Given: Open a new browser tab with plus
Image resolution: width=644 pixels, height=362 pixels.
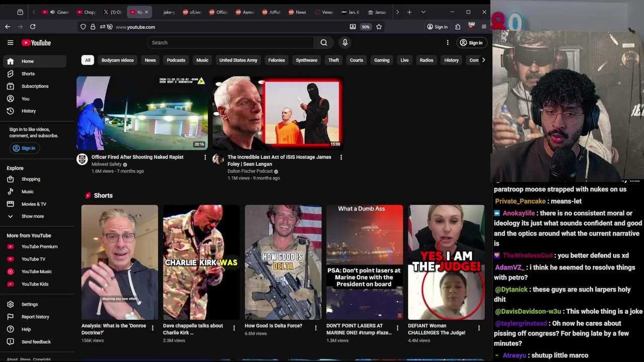Looking at the screenshot, I should point(410,12).
